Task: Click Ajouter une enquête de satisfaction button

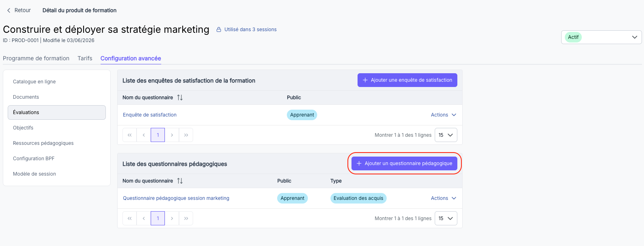Action: point(407,80)
